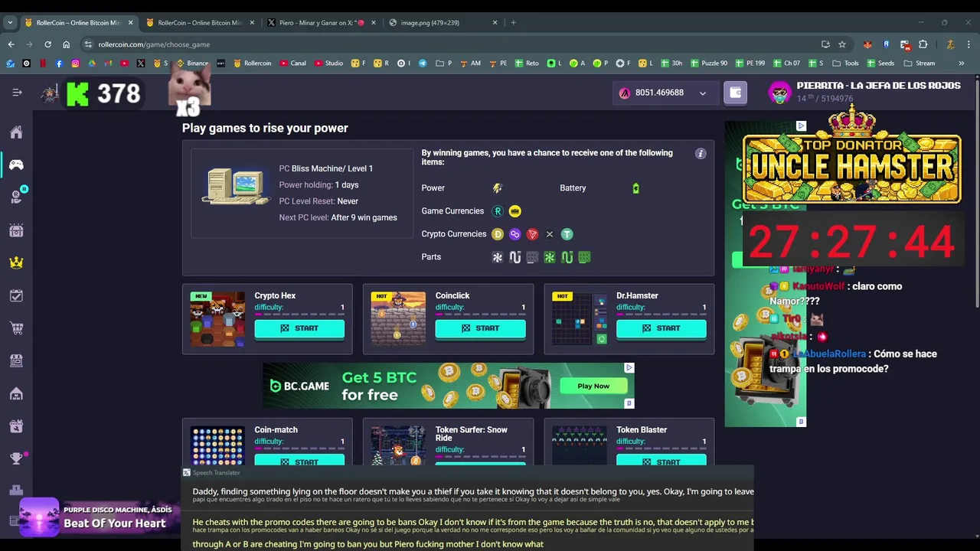Open the checklist calendar sidebar icon
The height and width of the screenshot is (551, 980).
(x=16, y=295)
